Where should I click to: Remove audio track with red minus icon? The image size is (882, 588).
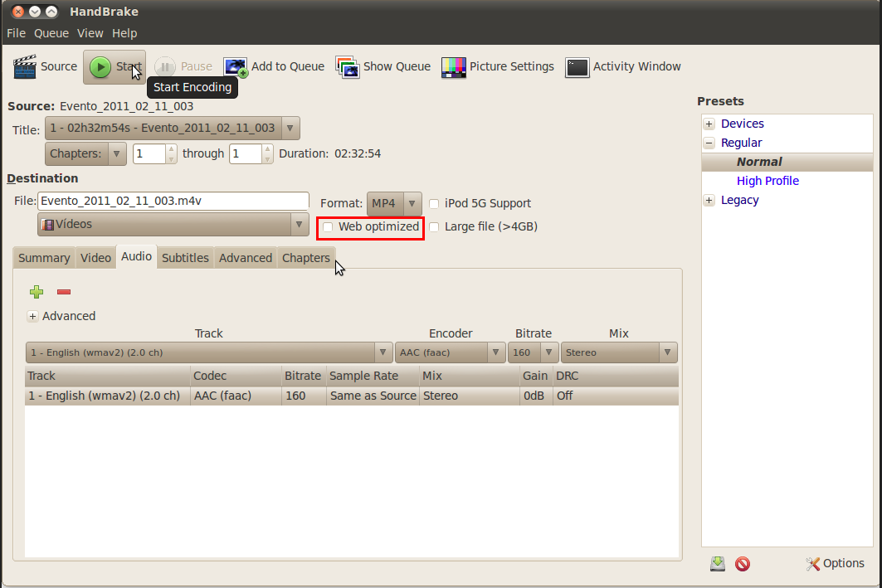[x=64, y=292]
